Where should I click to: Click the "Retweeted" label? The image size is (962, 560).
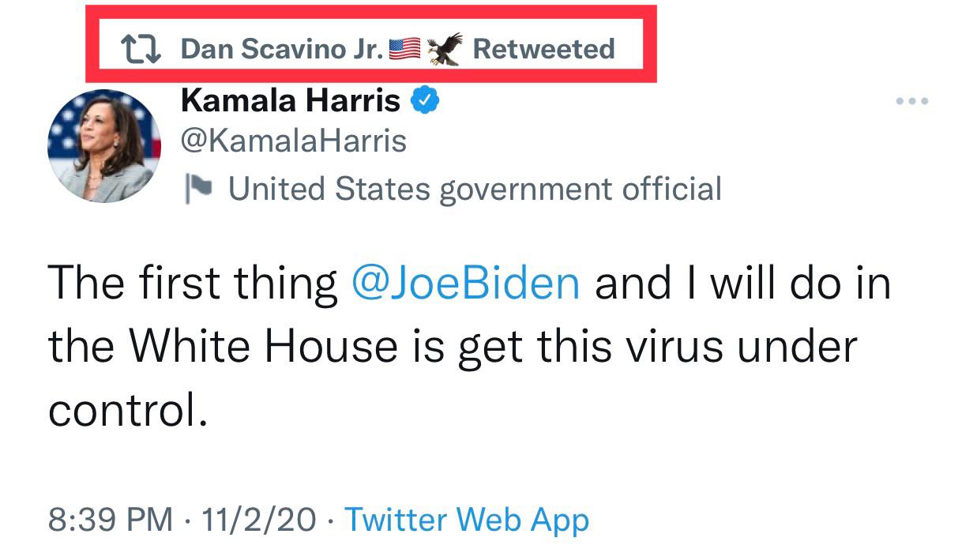[x=543, y=49]
